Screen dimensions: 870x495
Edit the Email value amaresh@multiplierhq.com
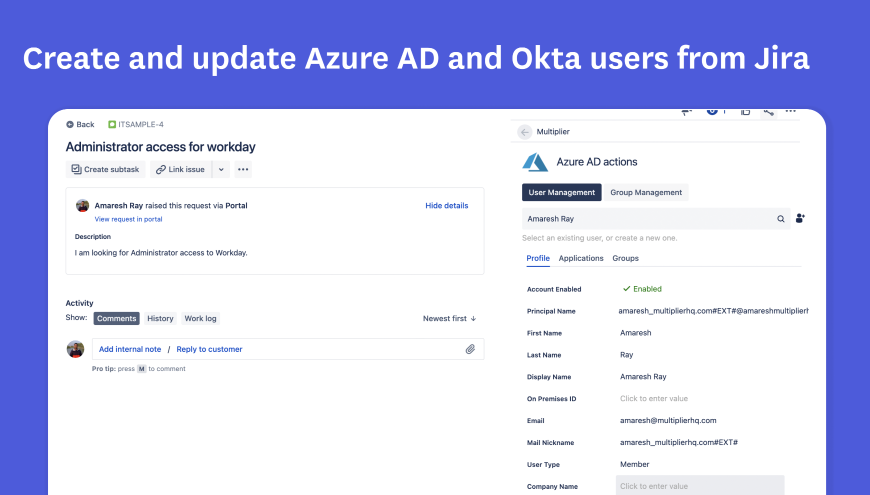tap(668, 421)
